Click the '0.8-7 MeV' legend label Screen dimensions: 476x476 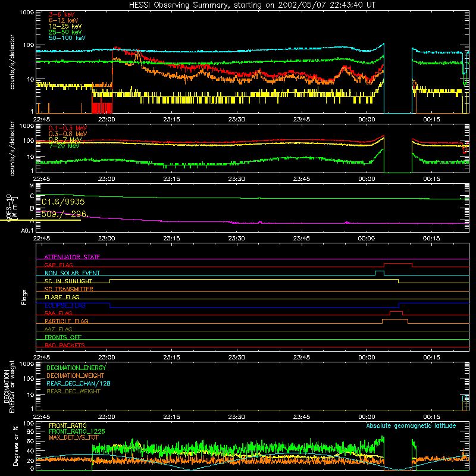[x=65, y=140]
